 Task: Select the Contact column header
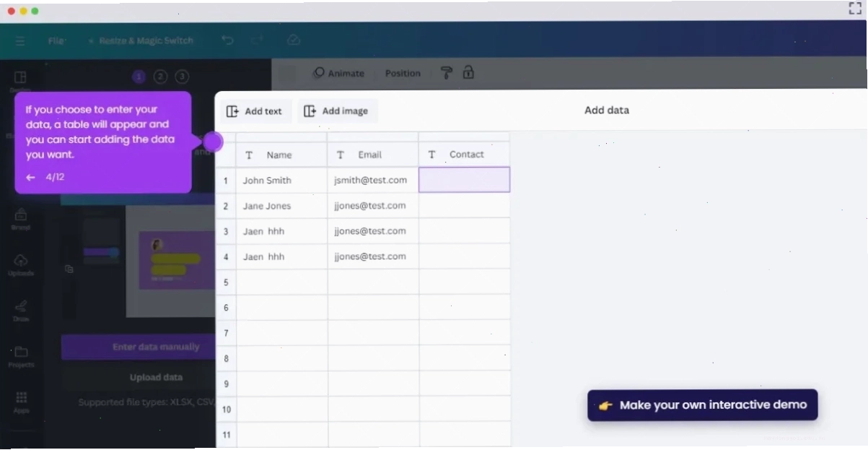(465, 155)
